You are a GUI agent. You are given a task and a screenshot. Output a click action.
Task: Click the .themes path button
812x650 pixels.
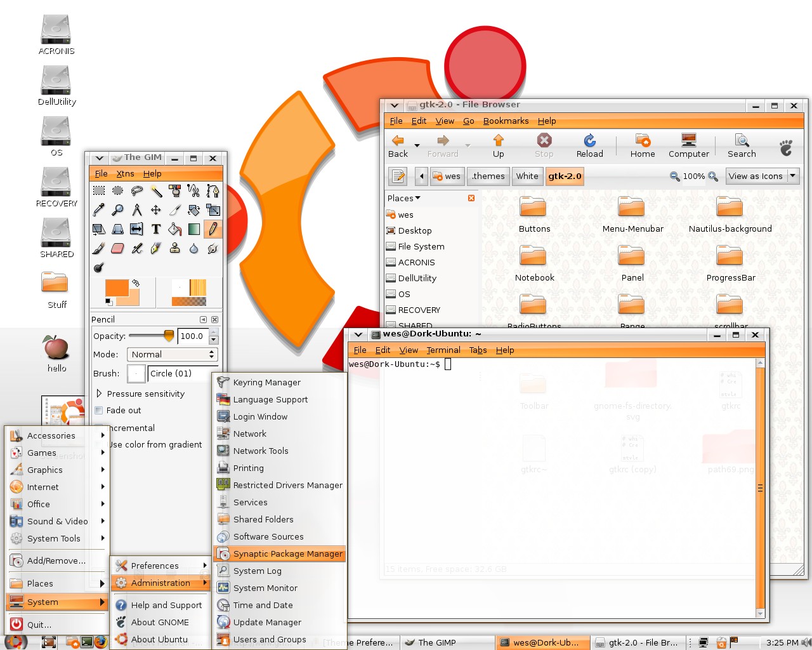click(x=488, y=176)
